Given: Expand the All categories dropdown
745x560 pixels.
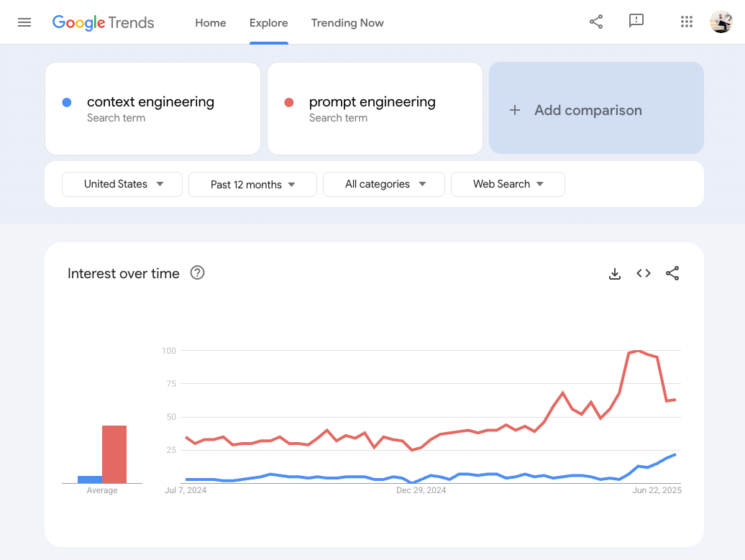Looking at the screenshot, I should coord(384,184).
